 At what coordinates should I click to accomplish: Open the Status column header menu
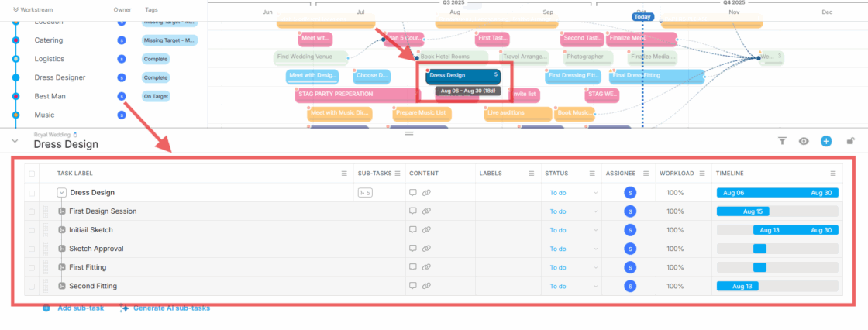593,174
